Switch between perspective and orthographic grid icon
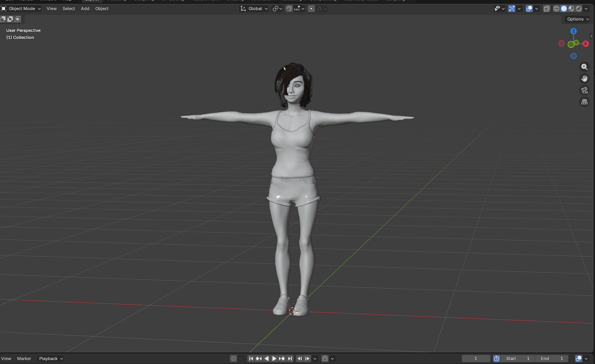 coord(584,102)
